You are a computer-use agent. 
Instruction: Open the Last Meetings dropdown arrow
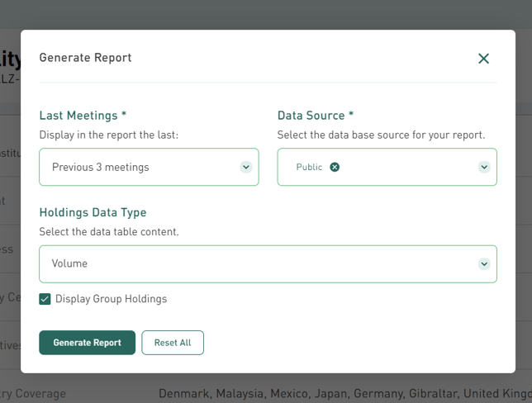pos(246,167)
